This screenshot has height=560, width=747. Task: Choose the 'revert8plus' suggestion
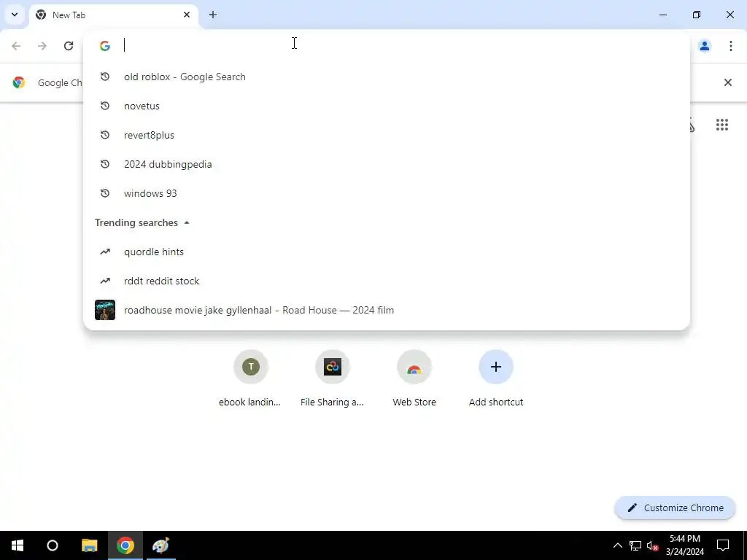pos(387,135)
